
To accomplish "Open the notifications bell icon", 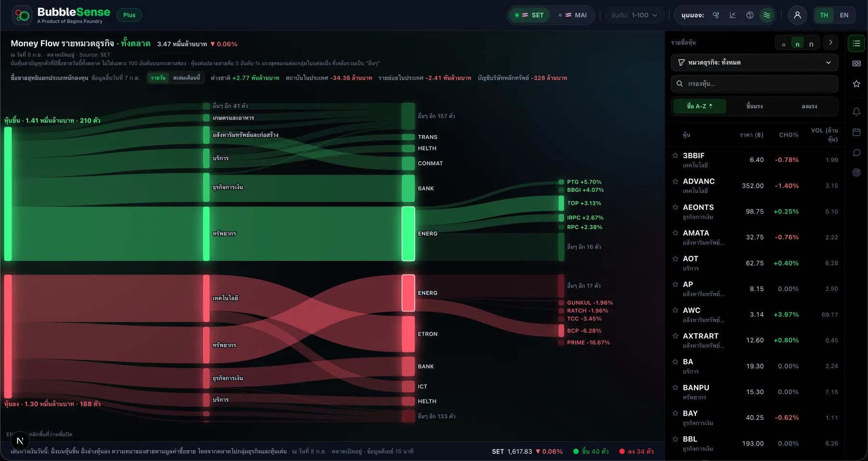I will point(856,112).
